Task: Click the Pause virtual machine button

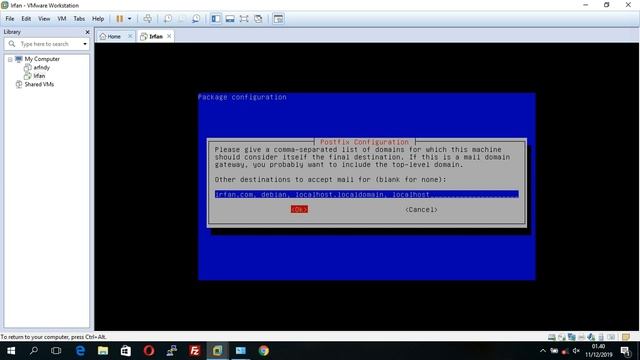Action: pos(120,19)
